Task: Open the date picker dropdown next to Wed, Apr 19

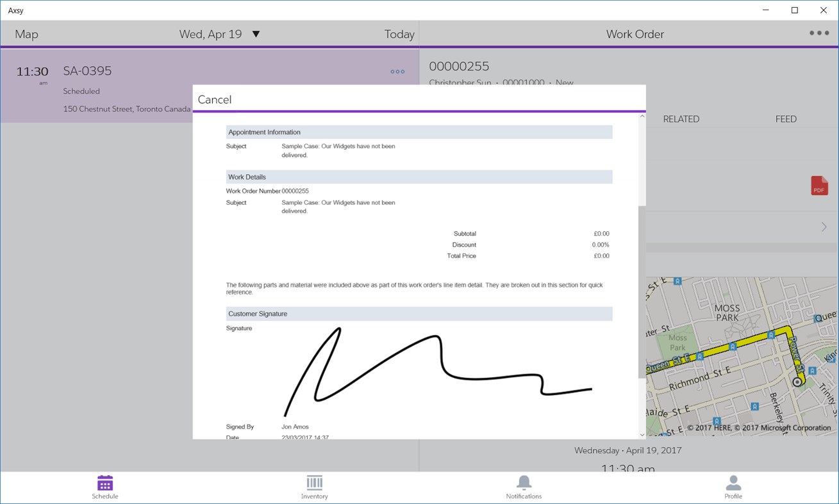Action: [x=256, y=34]
